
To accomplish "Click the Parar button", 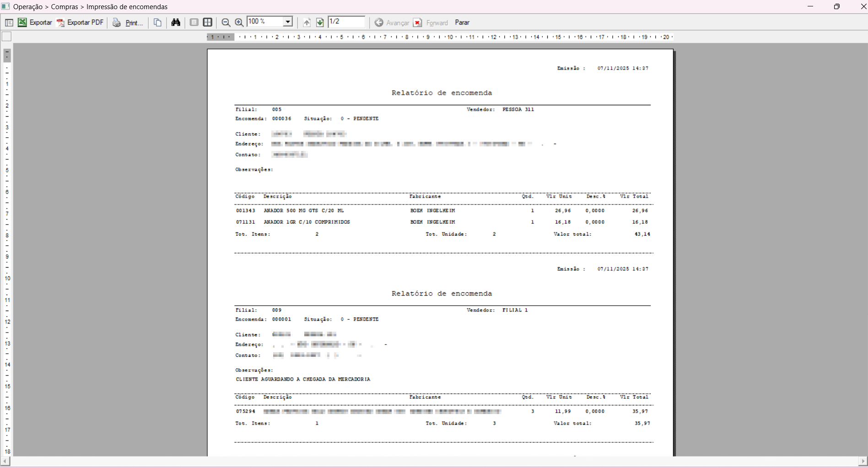I will coord(462,22).
